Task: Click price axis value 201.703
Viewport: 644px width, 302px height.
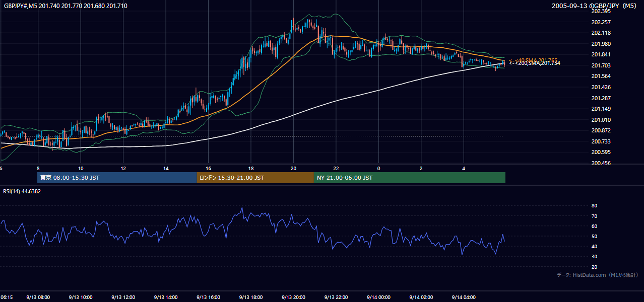Action: point(601,65)
